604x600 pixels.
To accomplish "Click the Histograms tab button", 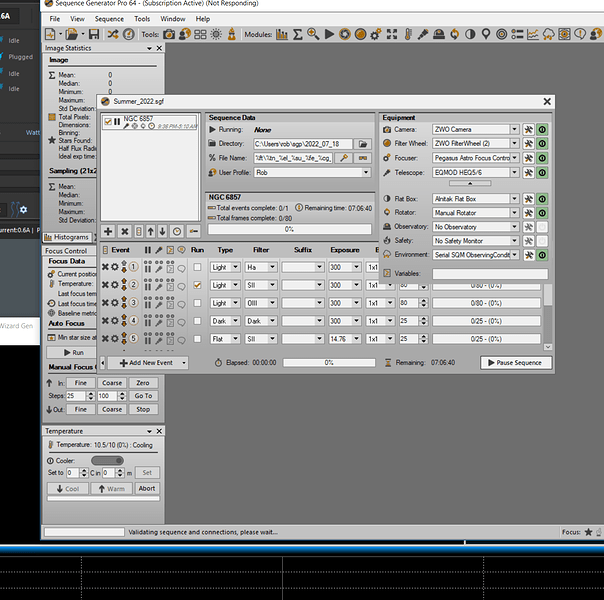I will pos(67,237).
